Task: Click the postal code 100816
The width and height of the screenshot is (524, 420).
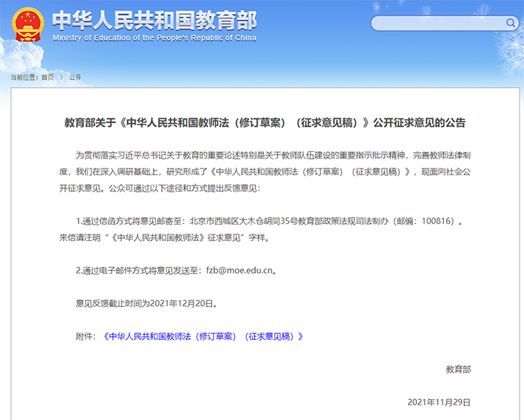Action: tap(438, 221)
